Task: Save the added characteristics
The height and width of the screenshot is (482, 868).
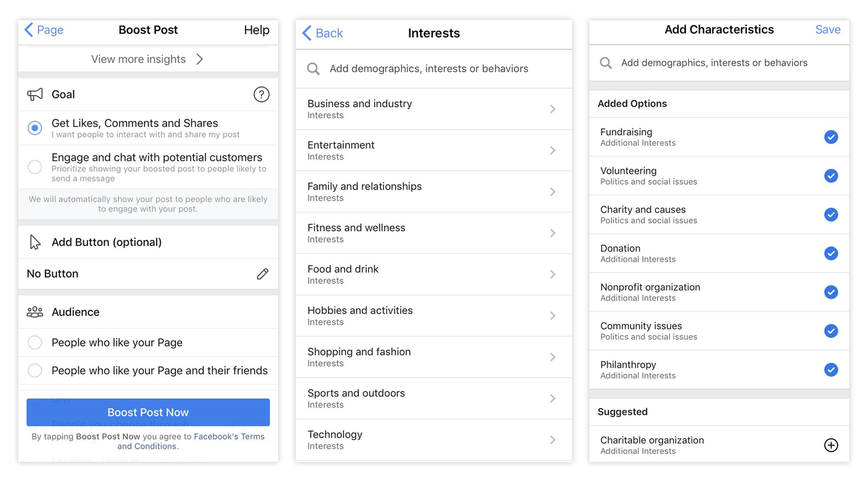Action: click(828, 30)
